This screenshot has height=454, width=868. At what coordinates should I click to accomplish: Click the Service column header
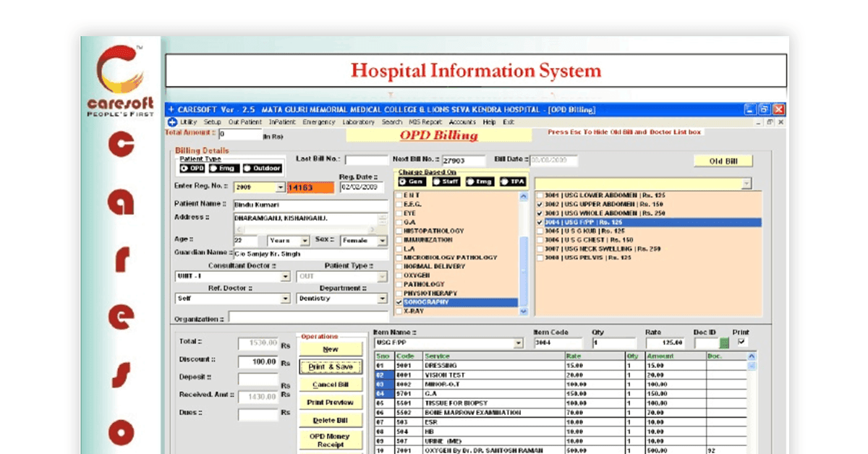click(494, 356)
